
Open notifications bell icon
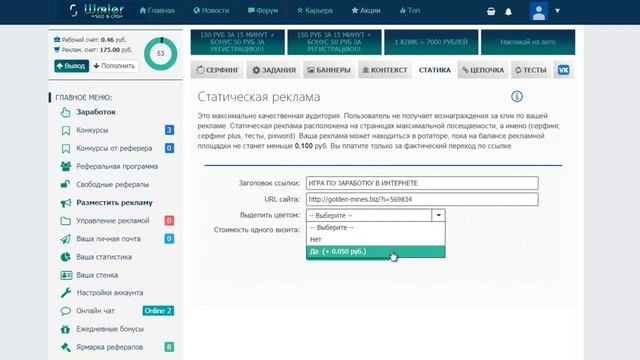(x=508, y=11)
